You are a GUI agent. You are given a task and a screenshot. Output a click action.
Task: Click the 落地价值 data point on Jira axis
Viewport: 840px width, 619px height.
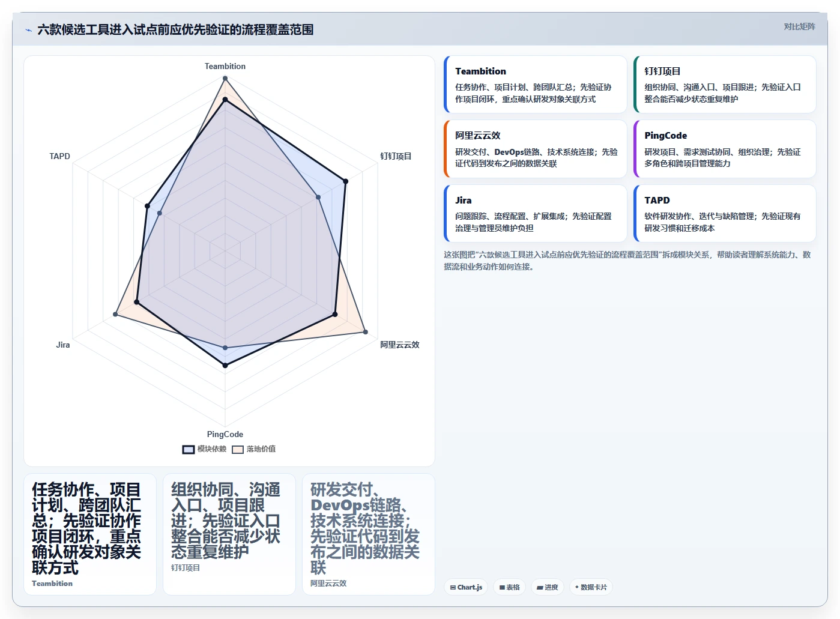[115, 314]
